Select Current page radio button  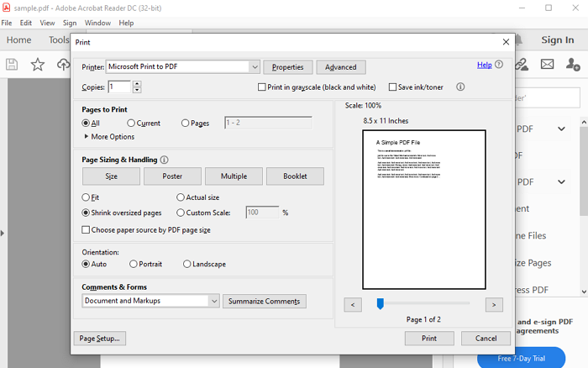(131, 123)
